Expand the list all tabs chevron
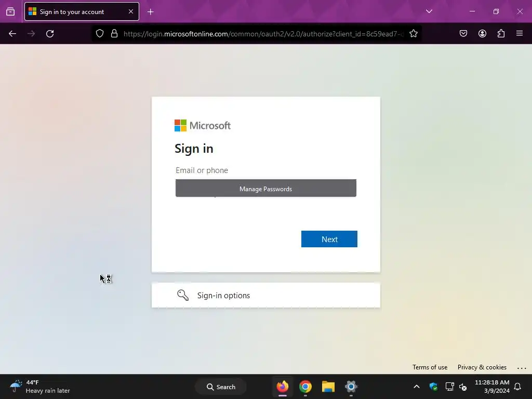532x399 pixels. [x=429, y=11]
